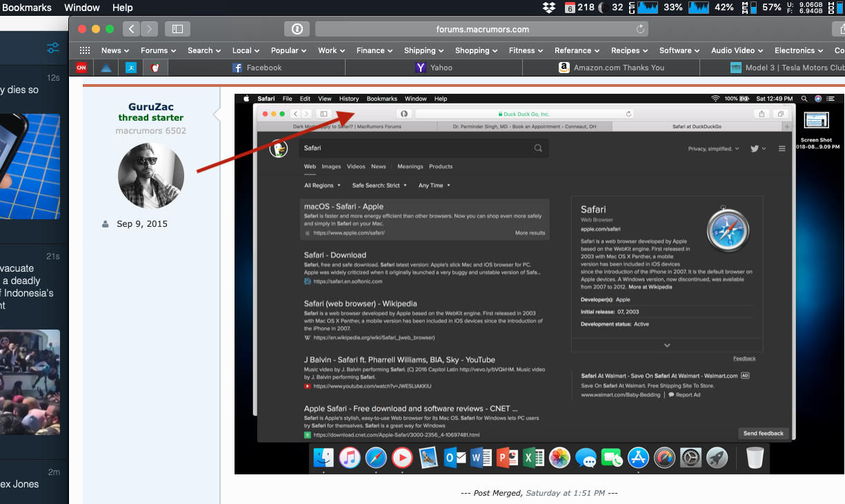Open the Bookmarks menu
Screen dimensions: 845x504
[26, 8]
